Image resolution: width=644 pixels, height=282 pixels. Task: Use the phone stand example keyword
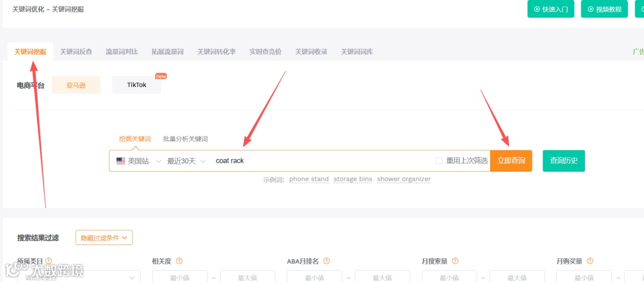point(309,179)
